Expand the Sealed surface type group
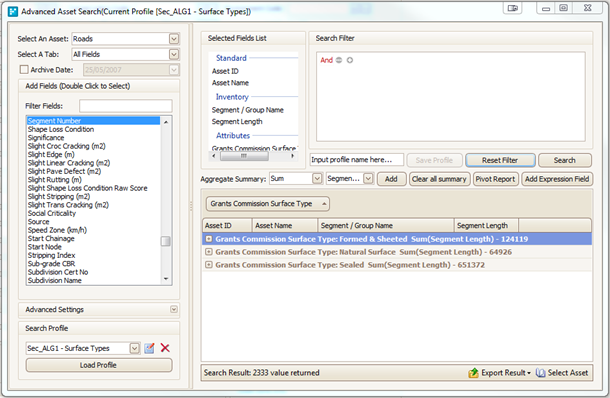The height and width of the screenshot is (398, 610). click(x=209, y=265)
